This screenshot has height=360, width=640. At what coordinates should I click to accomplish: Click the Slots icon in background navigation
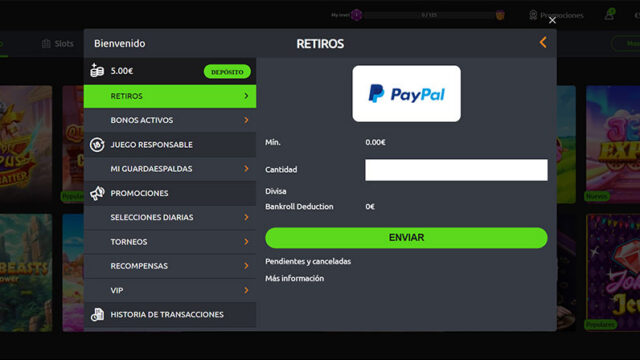(46, 44)
